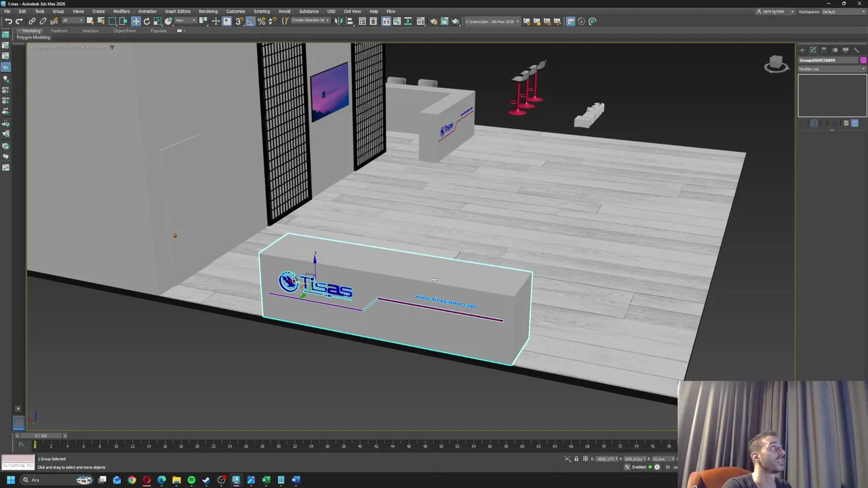Click frame 40 on the timeline ruler
This screenshot has height=488, width=868.
click(x=359, y=445)
